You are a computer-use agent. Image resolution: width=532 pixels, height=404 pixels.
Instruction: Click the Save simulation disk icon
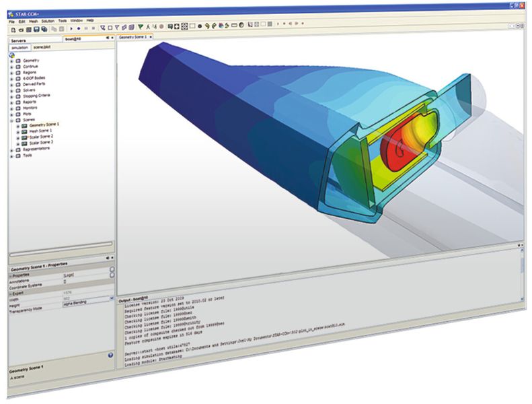pos(36,30)
